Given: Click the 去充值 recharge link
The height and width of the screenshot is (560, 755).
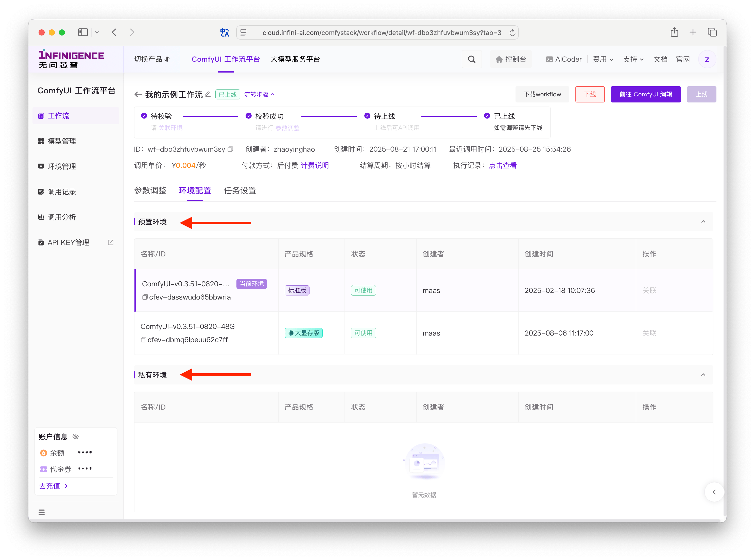Looking at the screenshot, I should click(53, 486).
